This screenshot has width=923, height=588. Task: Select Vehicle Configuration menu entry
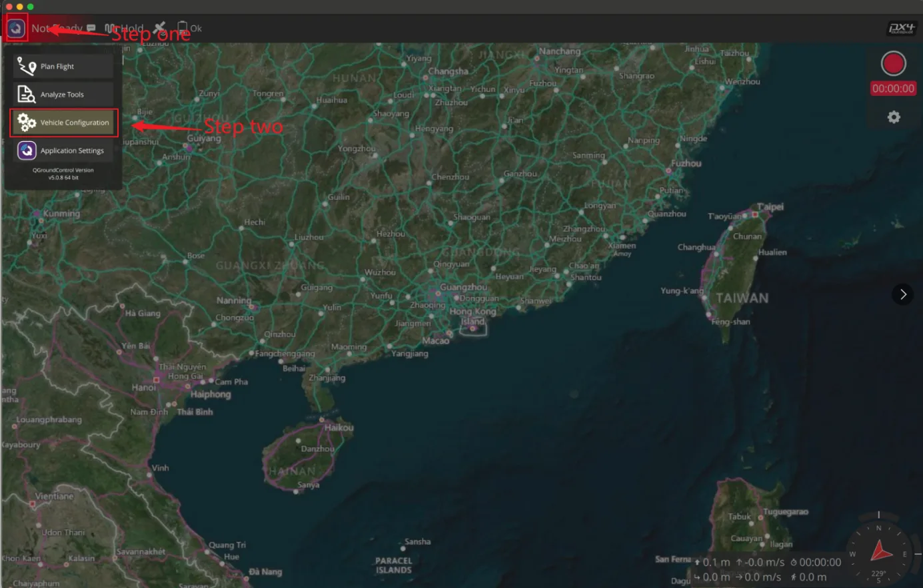[64, 123]
